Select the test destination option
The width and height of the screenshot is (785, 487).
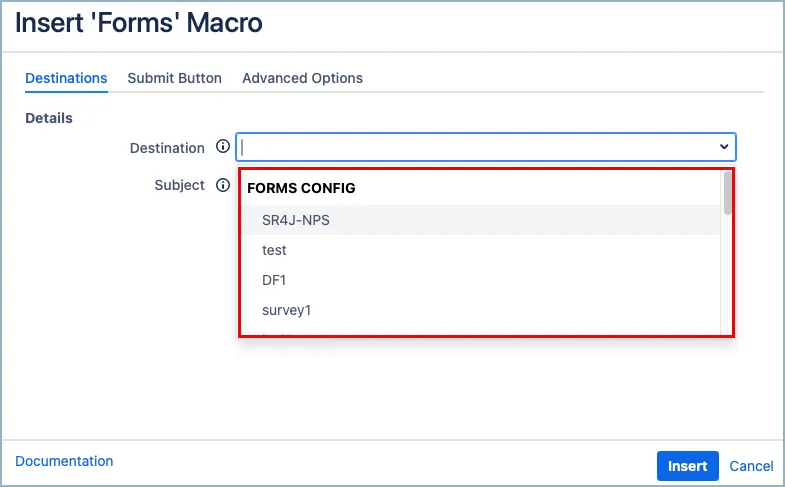click(481, 250)
